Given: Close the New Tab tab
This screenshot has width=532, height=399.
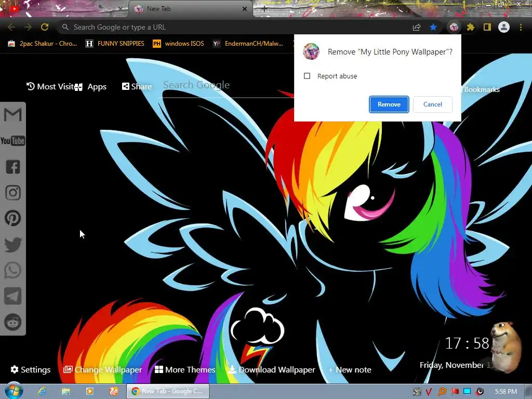Looking at the screenshot, I should point(245,9).
